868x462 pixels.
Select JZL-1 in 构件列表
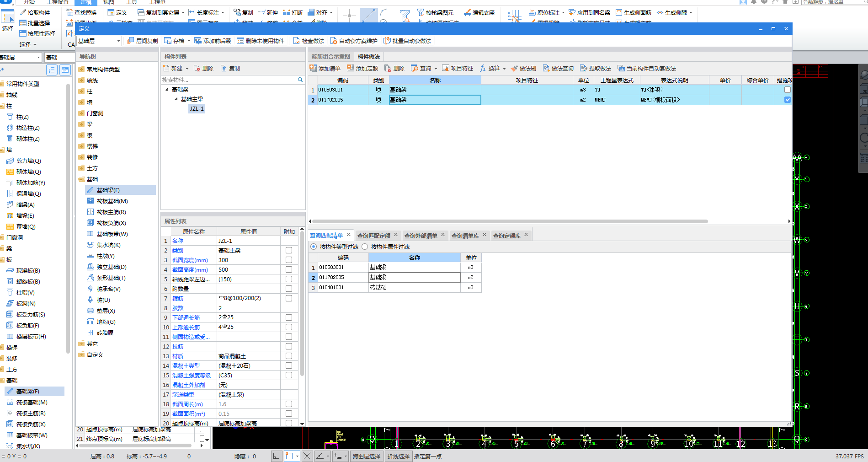pos(197,108)
